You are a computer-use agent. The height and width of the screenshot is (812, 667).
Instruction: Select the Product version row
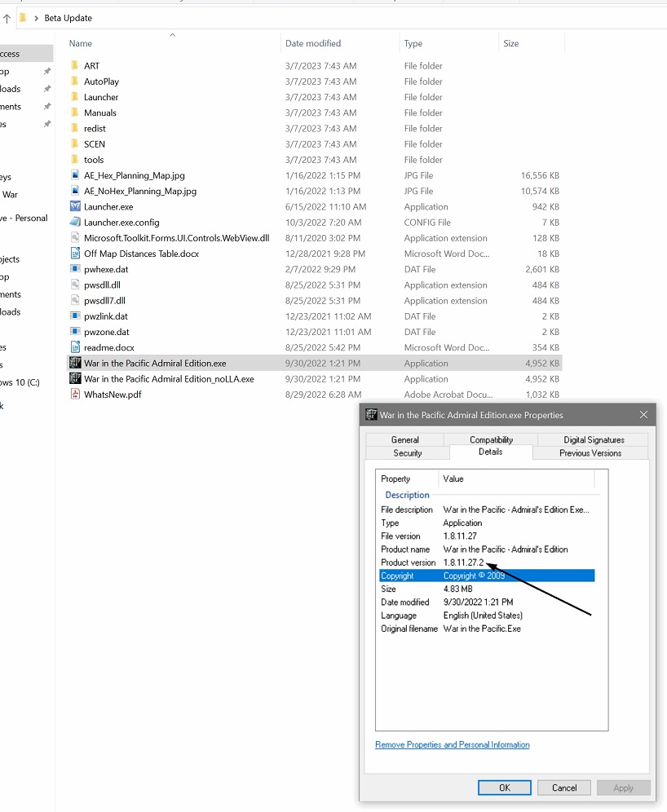pos(487,563)
